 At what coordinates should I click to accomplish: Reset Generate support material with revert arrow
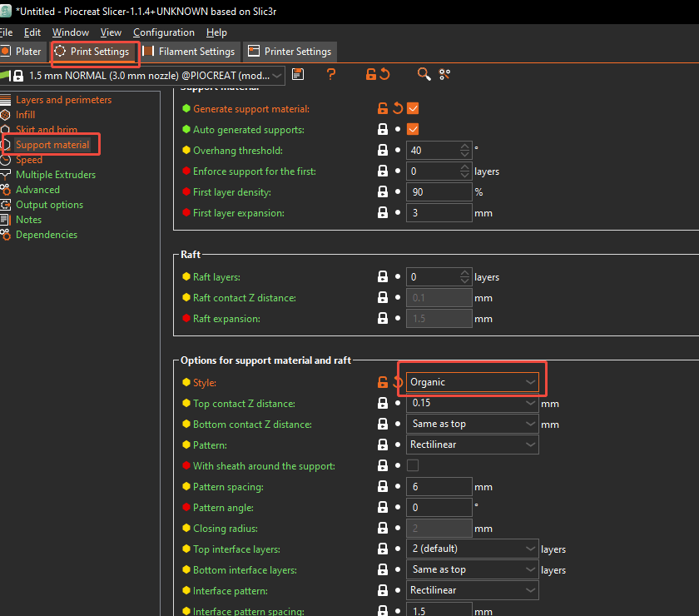398,109
